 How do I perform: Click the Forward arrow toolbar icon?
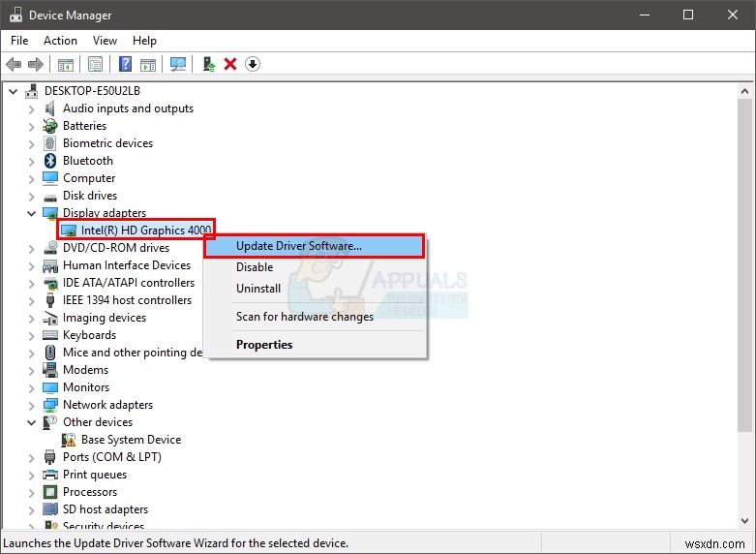[x=36, y=64]
